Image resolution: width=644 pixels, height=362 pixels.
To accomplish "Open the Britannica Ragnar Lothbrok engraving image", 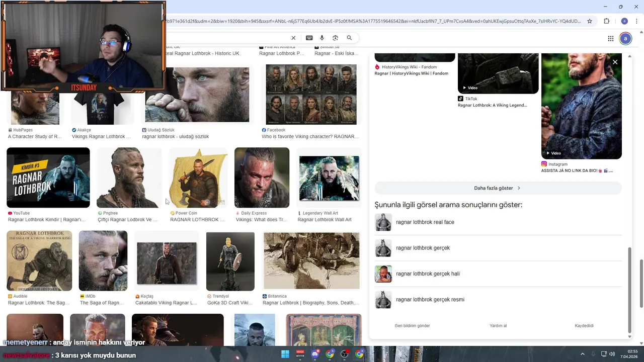I will [311, 260].
